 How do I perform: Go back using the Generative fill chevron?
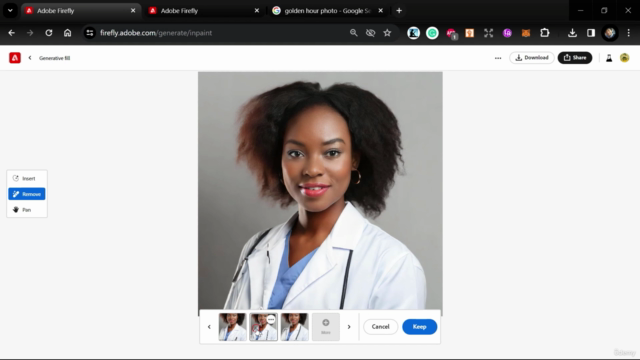click(30, 58)
